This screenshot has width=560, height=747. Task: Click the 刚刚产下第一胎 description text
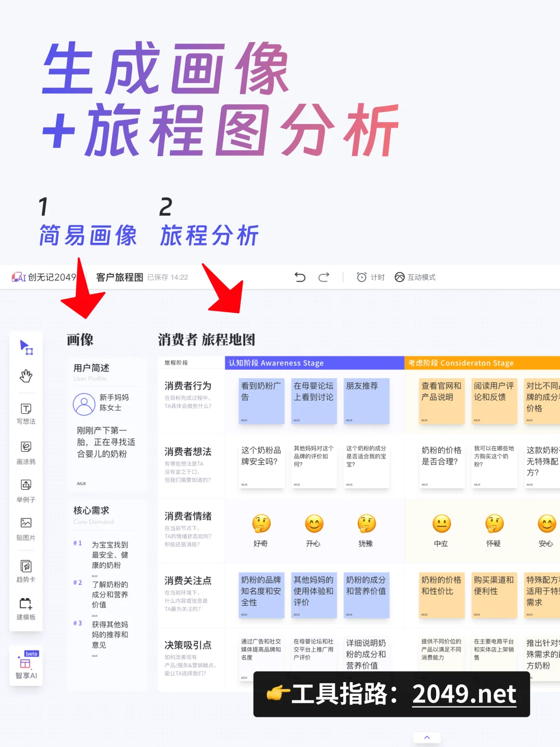point(106,442)
